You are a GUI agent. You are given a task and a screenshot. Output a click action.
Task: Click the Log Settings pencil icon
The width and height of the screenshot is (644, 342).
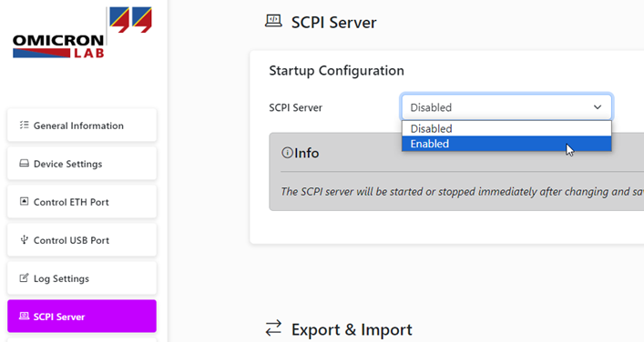click(25, 278)
